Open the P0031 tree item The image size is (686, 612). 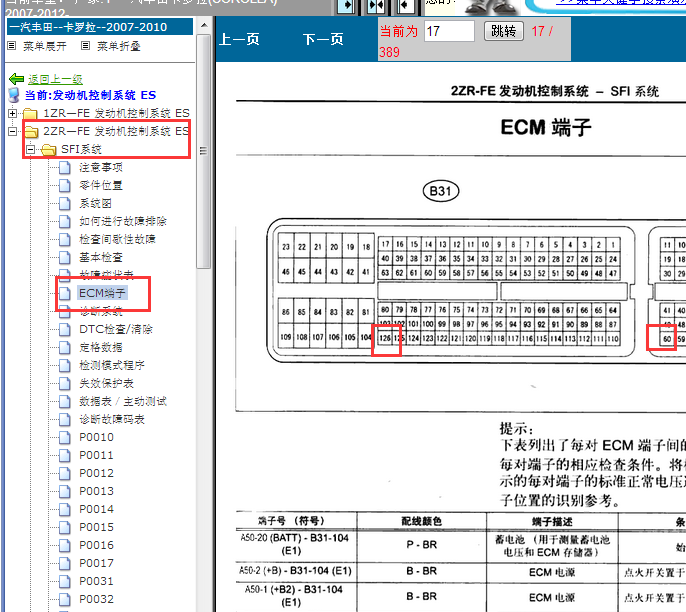click(x=96, y=581)
